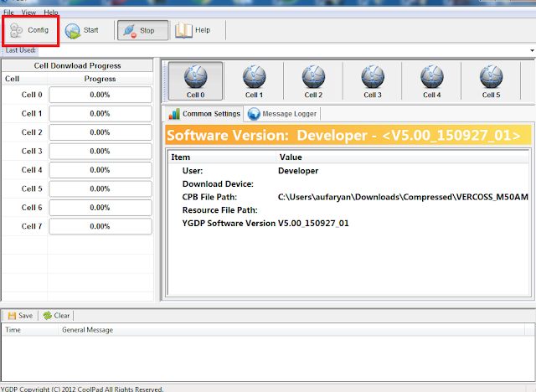536x392 pixels.
Task: Click the Cell 7 progress bar
Action: (x=100, y=226)
